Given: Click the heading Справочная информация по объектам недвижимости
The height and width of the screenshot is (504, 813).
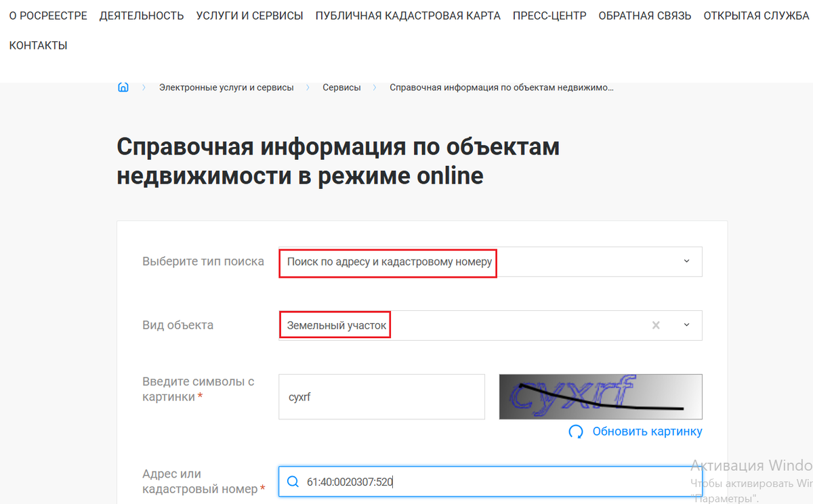Looking at the screenshot, I should [x=338, y=161].
